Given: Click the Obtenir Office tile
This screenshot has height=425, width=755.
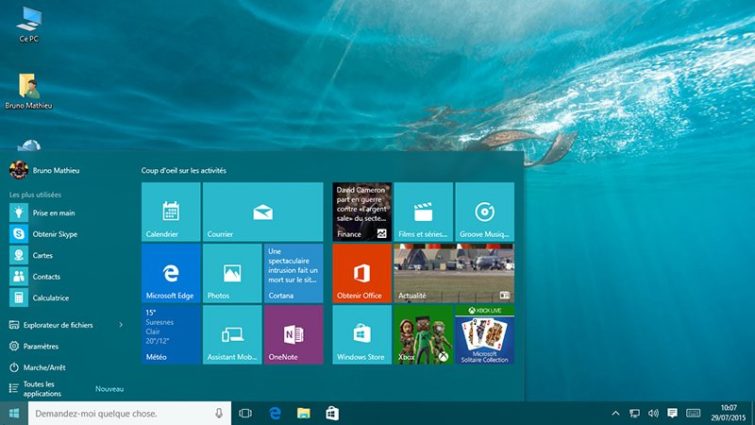Looking at the screenshot, I should (x=362, y=273).
